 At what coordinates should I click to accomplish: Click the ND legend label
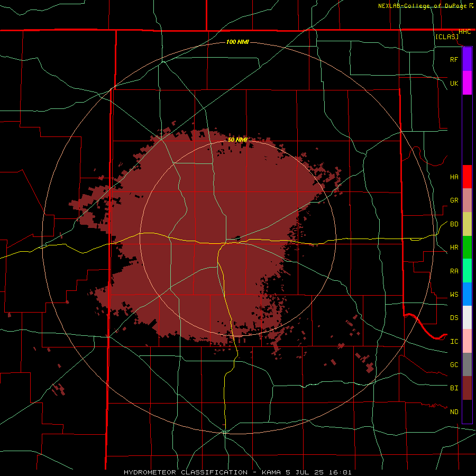pyautogui.click(x=454, y=412)
